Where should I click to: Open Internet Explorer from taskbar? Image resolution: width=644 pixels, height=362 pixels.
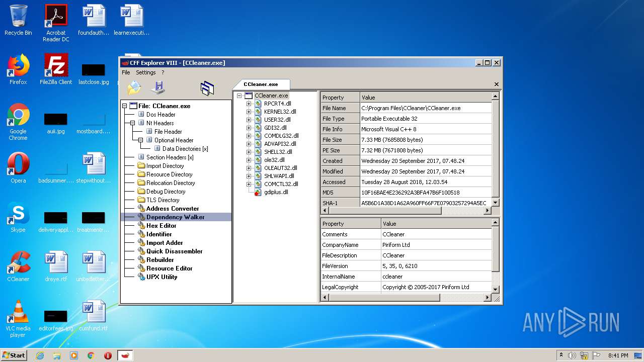pyautogui.click(x=40, y=355)
